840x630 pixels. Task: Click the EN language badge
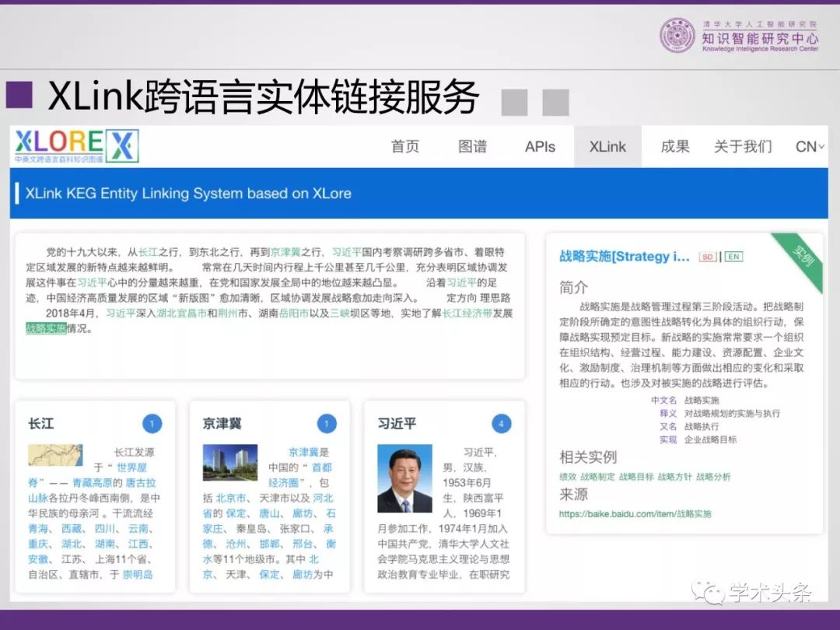click(734, 257)
